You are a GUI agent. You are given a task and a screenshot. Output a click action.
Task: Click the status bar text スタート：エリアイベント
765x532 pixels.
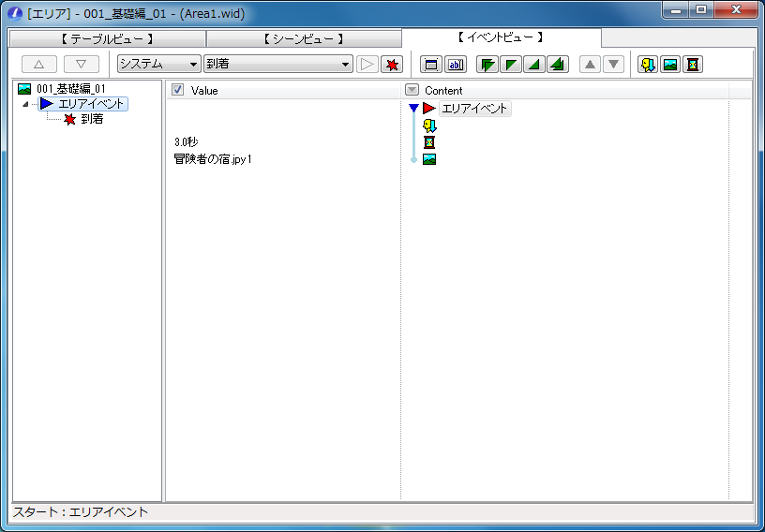(81, 512)
